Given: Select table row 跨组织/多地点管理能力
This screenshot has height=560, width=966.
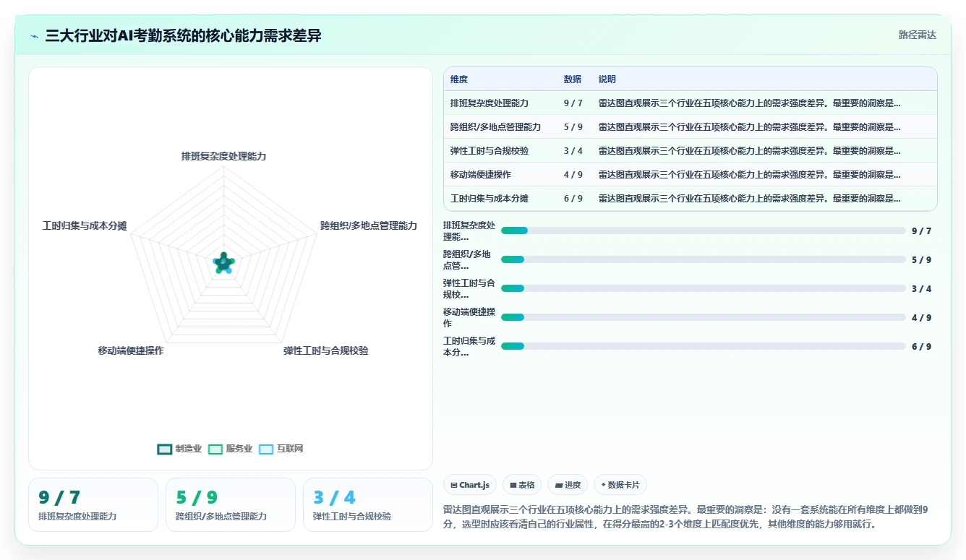Looking at the screenshot, I should click(690, 127).
